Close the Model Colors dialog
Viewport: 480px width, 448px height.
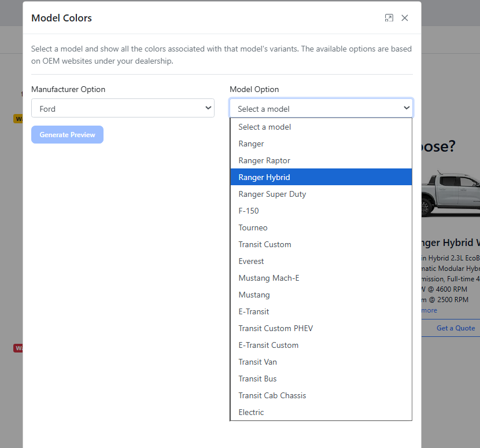pyautogui.click(x=405, y=18)
